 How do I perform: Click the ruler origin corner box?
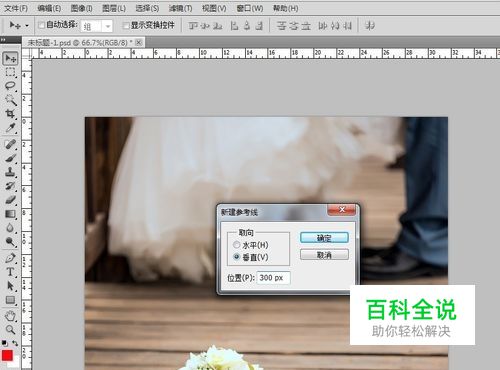coord(26,54)
